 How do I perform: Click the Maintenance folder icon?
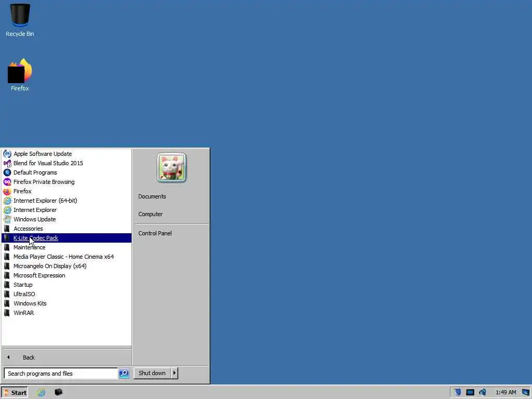pos(7,247)
